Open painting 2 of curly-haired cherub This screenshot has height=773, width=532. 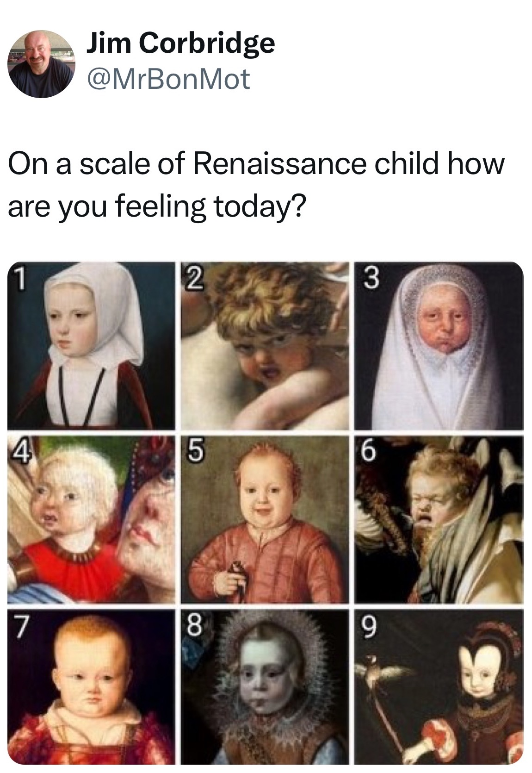(265, 346)
